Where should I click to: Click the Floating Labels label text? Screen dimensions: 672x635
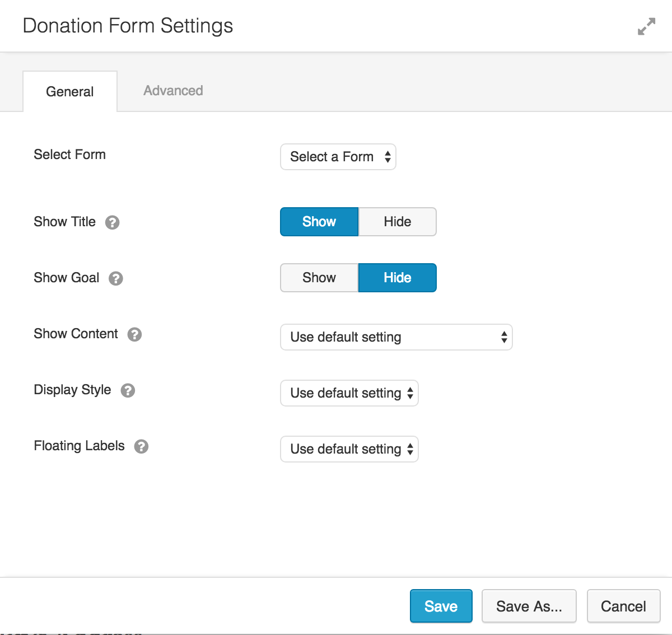79,446
